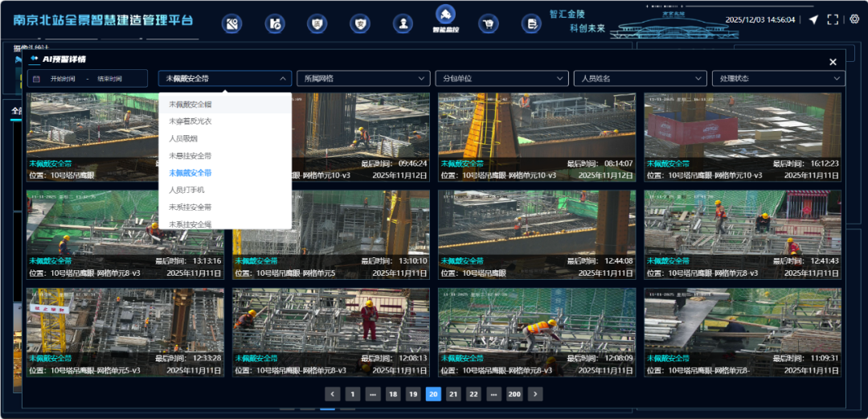
Task: Click the document report icon in navigation bar
Action: [530, 24]
